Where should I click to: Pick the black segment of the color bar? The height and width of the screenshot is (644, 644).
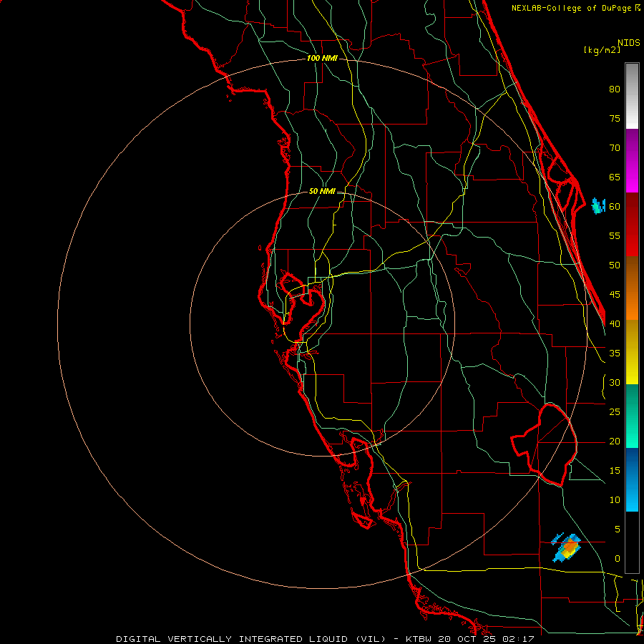(632, 542)
